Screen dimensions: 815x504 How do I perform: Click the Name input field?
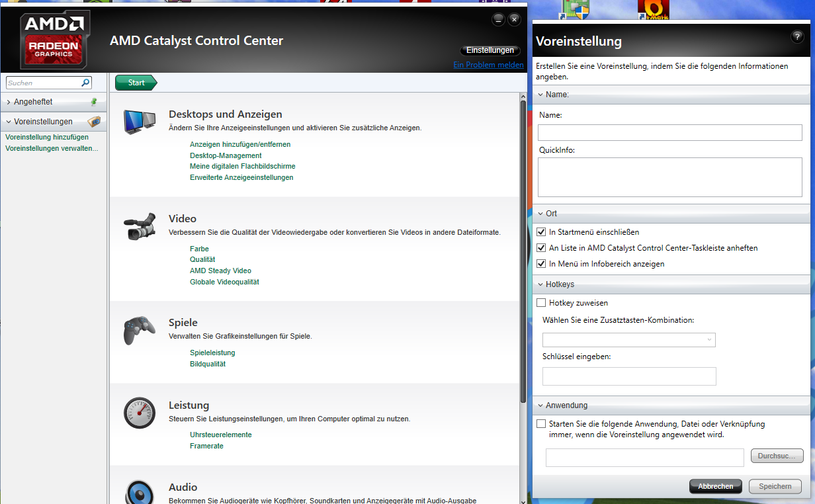[x=669, y=132]
